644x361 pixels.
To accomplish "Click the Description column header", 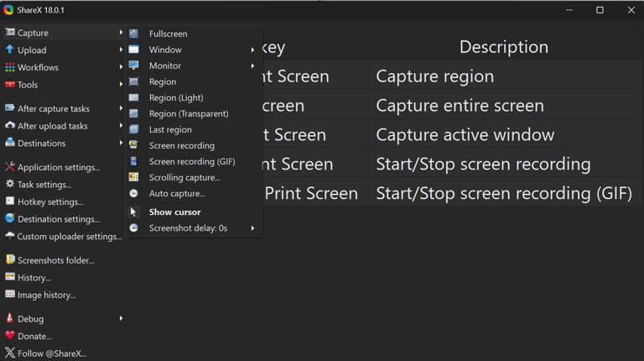I will [503, 47].
